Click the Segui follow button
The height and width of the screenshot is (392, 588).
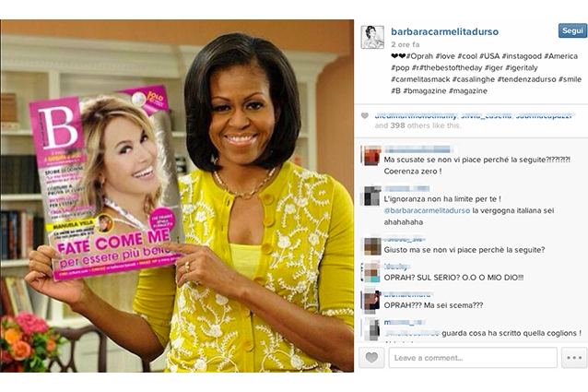pos(572,30)
